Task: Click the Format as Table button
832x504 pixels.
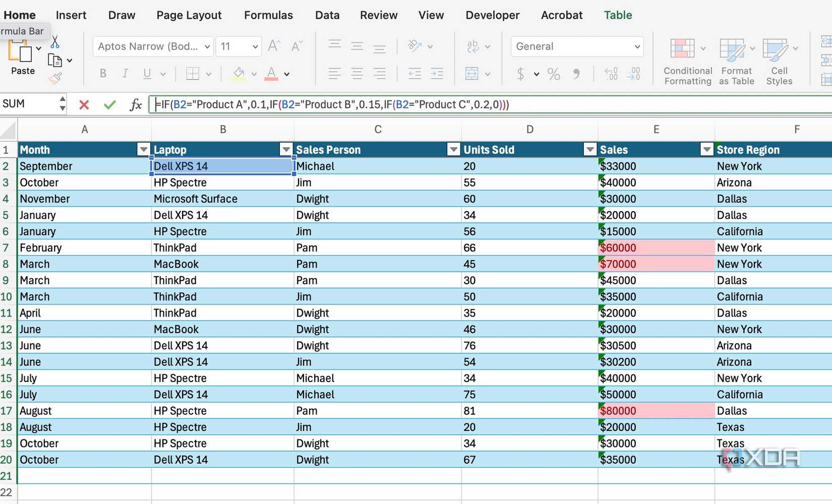Action: coord(733,49)
